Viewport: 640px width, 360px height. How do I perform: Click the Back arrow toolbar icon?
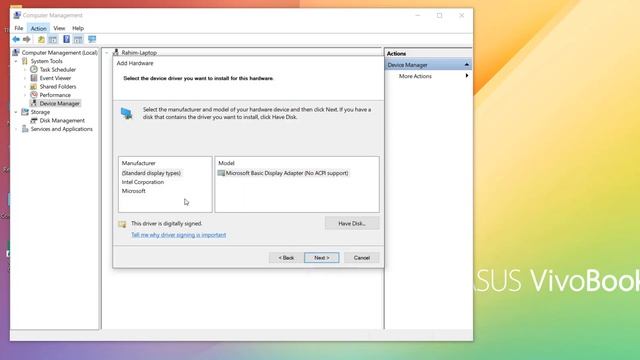tap(16, 39)
